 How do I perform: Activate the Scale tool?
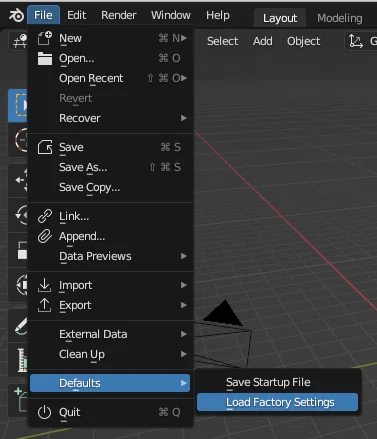[x=19, y=250]
